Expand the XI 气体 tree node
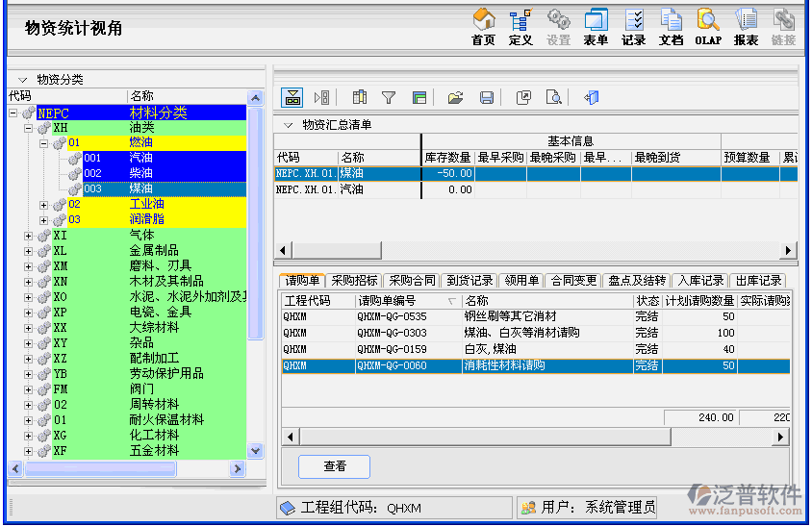Viewport: 812px width, 526px height. (29, 236)
